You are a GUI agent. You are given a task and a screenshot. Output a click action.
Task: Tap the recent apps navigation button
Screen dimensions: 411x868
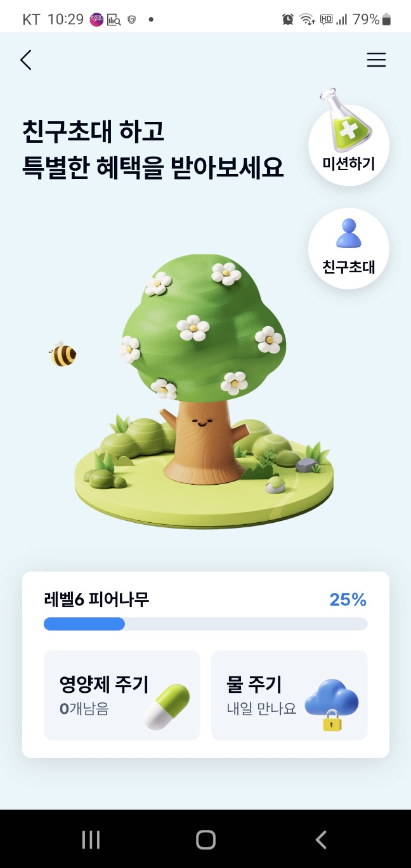(x=91, y=839)
